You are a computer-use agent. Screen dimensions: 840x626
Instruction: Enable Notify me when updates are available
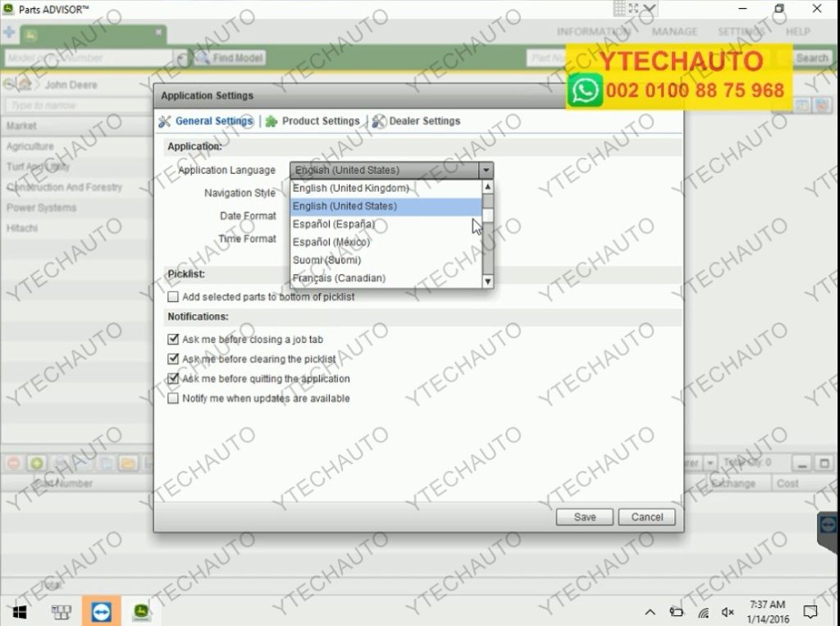(173, 399)
